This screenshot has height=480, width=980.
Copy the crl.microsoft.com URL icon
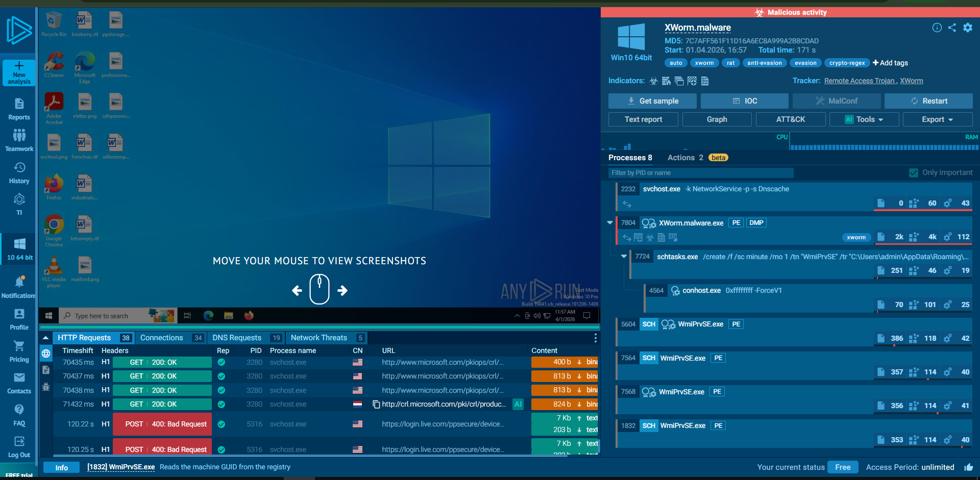pyautogui.click(x=376, y=404)
